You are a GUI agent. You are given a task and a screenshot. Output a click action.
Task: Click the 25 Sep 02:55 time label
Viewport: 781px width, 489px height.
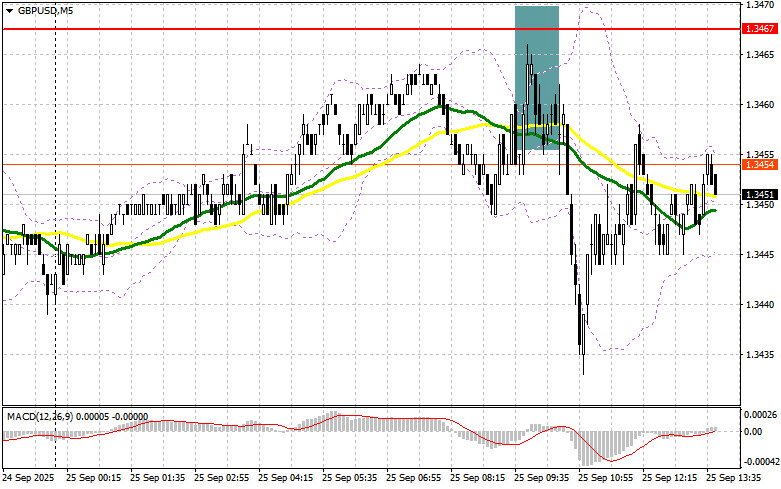222,478
